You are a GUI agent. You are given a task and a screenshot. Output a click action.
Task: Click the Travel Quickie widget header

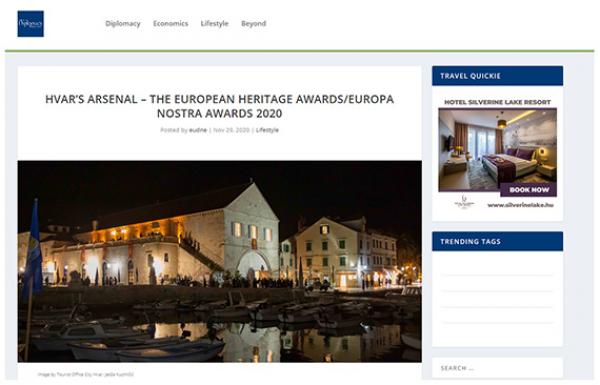(497, 76)
